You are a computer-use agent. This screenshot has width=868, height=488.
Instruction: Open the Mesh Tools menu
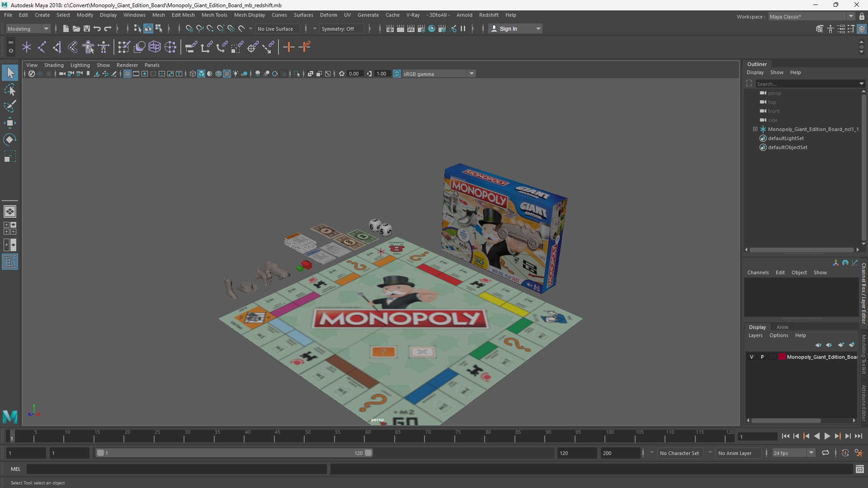pyautogui.click(x=214, y=15)
